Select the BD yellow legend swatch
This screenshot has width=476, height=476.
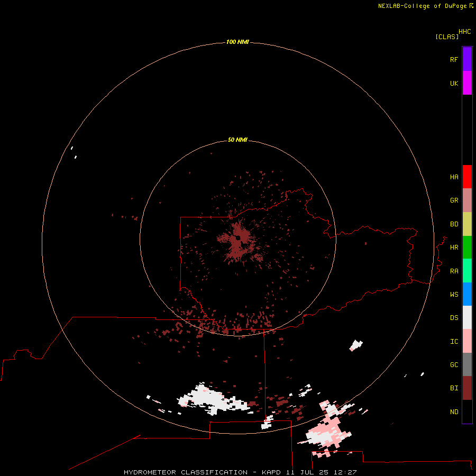pyautogui.click(x=467, y=224)
